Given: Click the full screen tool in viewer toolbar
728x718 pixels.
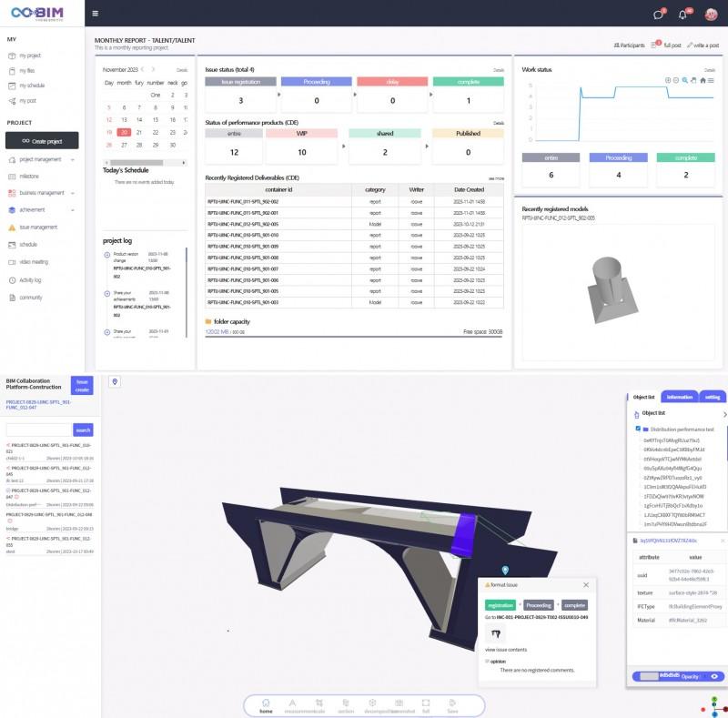Looking at the screenshot, I should [426, 706].
